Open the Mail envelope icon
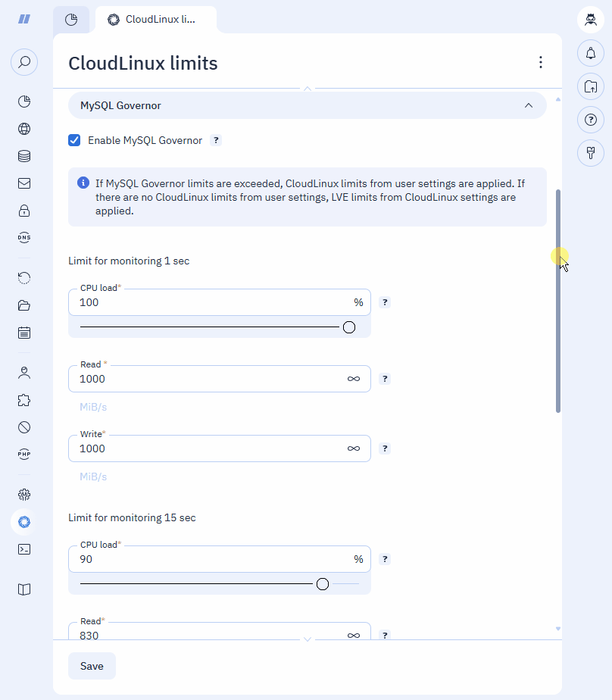This screenshot has width=612, height=700. click(24, 183)
